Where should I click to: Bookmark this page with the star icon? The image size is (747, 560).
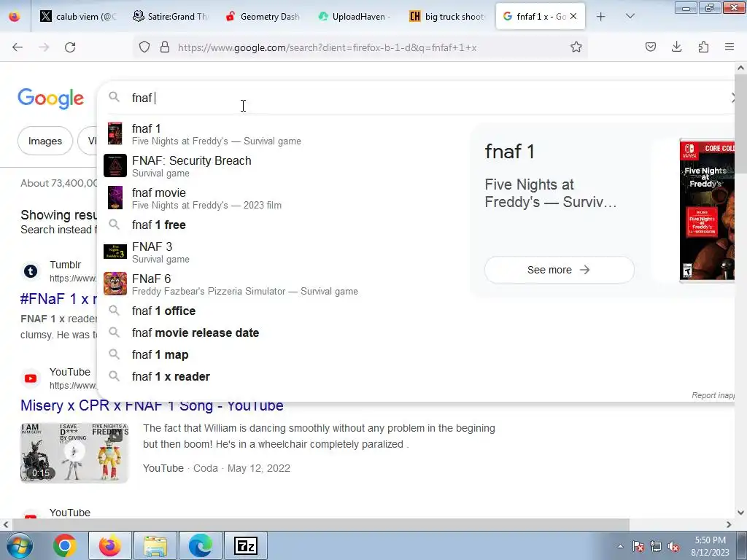(576, 47)
